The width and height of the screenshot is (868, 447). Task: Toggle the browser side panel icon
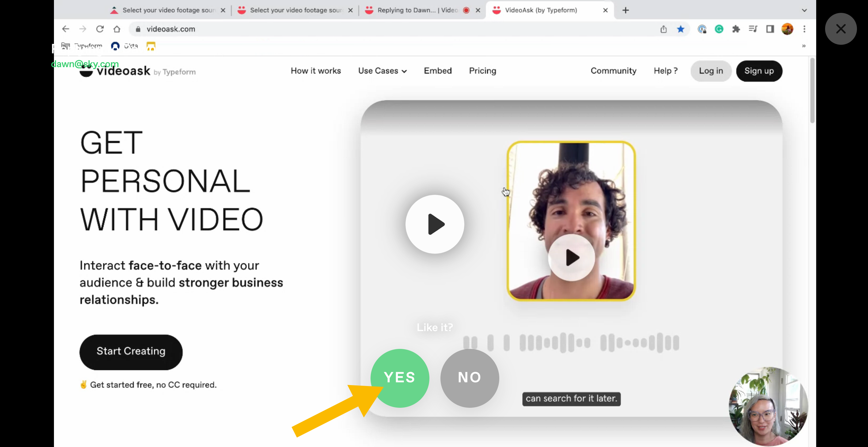tap(770, 29)
